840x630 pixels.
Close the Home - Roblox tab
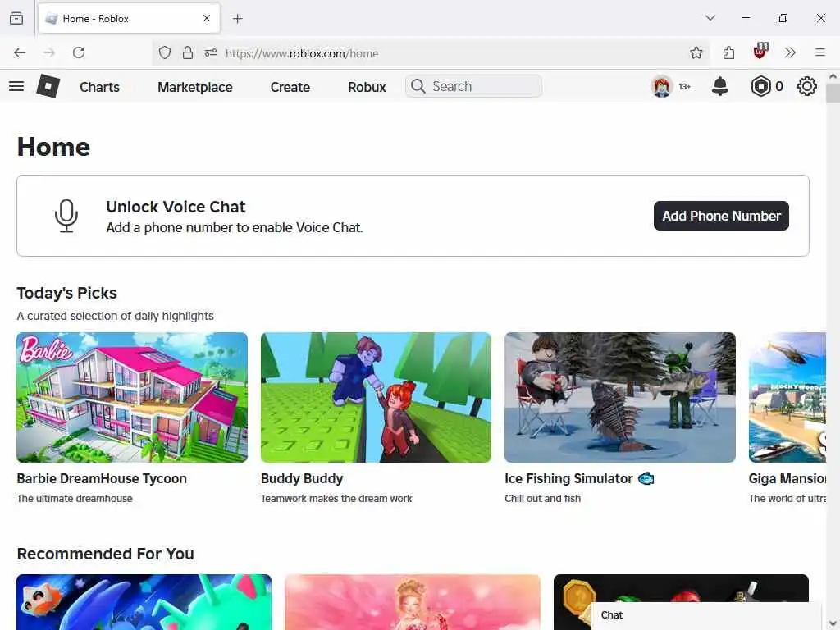207,18
